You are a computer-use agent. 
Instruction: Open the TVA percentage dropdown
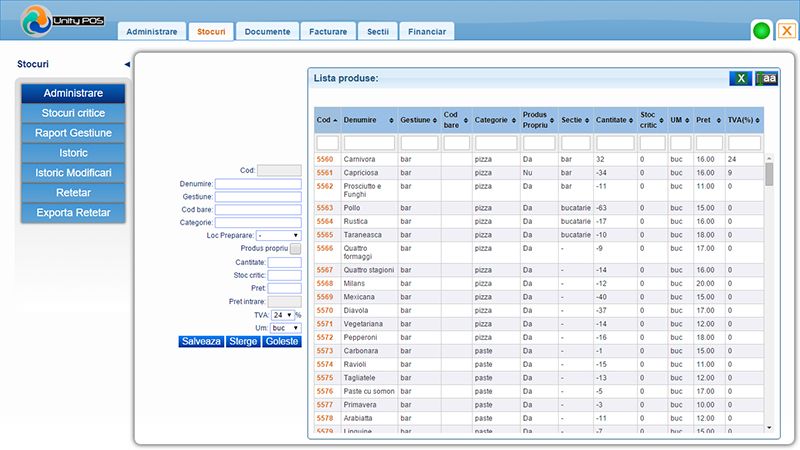tap(281, 314)
